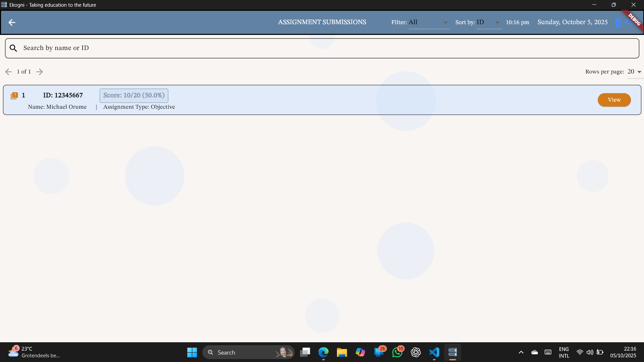Open Microsoft Teams from the taskbar
Screen dimensions: 644x362
point(379,352)
